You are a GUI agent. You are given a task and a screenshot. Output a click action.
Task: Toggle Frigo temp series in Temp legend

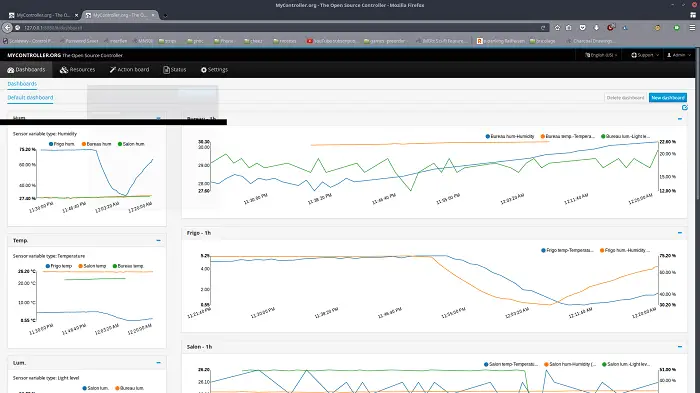(59, 266)
